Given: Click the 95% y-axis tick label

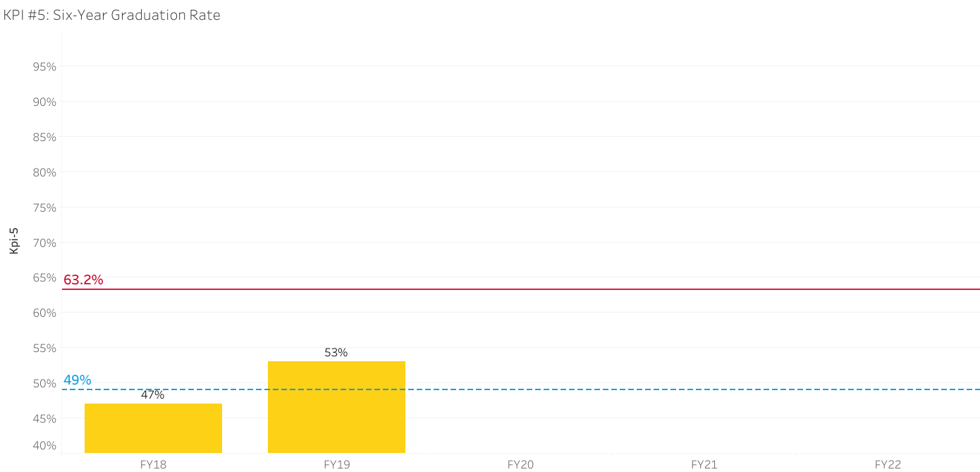Looking at the screenshot, I should [44, 67].
